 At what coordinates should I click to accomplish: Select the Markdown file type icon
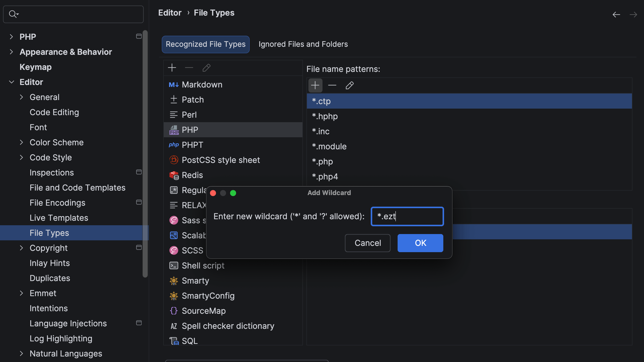tap(174, 85)
